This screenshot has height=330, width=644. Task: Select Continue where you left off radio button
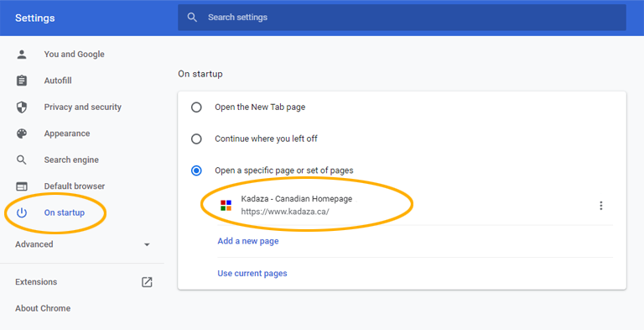tap(196, 139)
